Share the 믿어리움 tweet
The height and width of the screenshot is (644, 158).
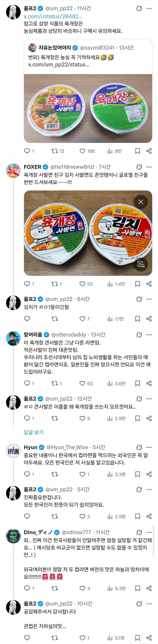pyautogui.click(x=149, y=383)
